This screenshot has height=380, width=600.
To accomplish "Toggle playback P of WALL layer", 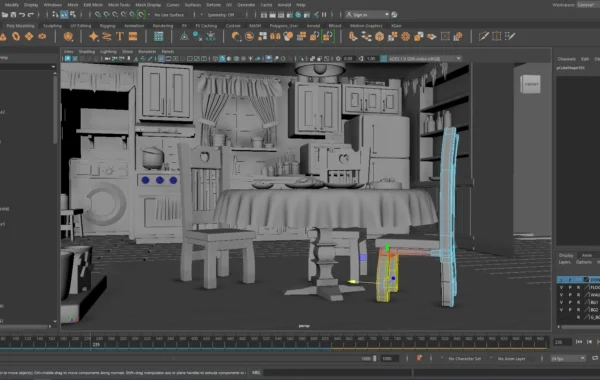I will point(570,295).
